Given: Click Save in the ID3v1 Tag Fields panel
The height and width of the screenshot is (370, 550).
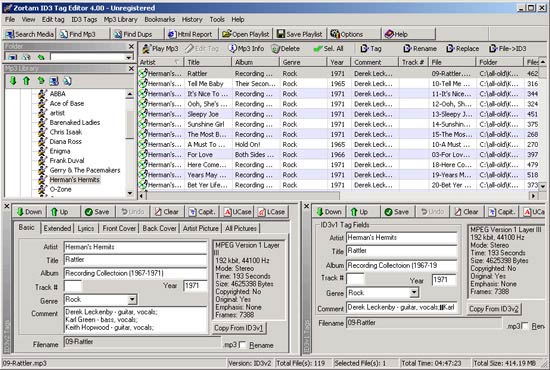Looking at the screenshot, I should (x=397, y=212).
